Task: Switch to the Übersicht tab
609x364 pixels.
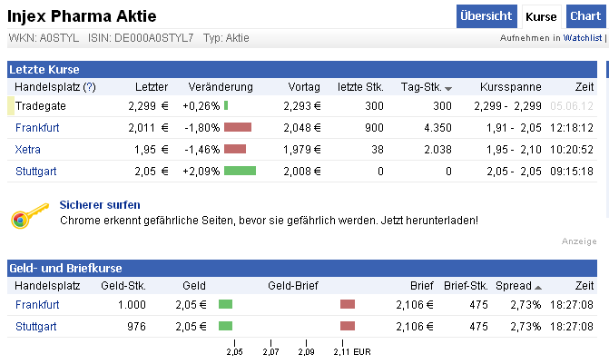Action: point(486,16)
